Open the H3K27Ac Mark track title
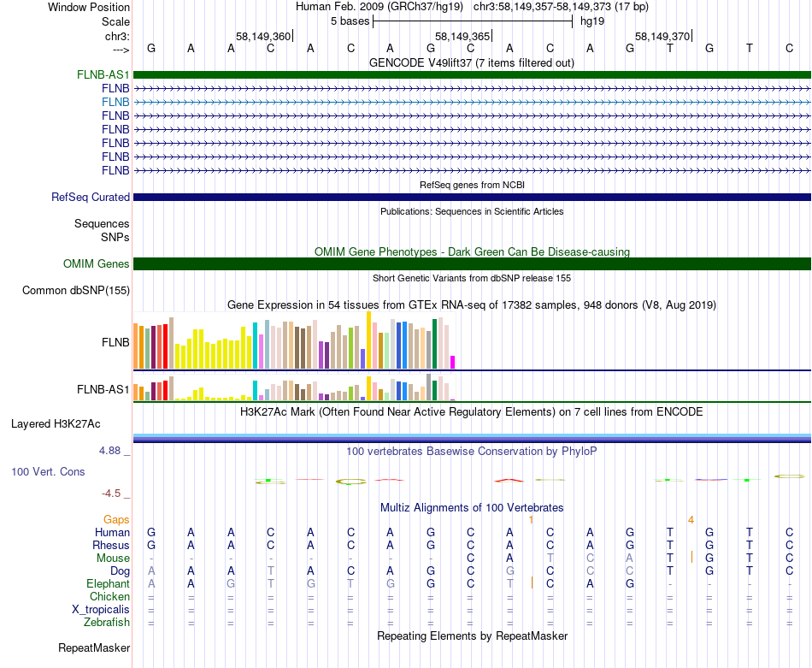This screenshot has height=668, width=812. [472, 412]
